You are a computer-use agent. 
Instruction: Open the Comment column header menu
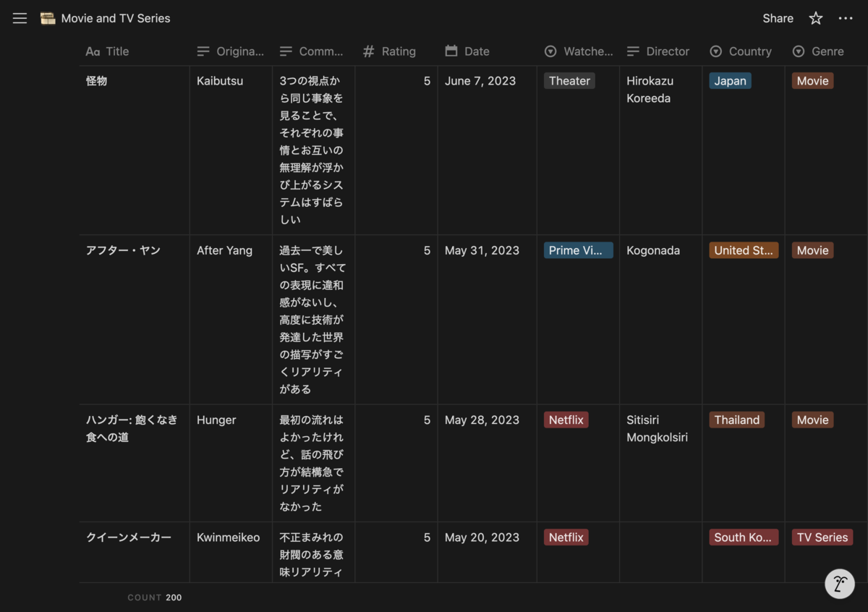click(313, 51)
